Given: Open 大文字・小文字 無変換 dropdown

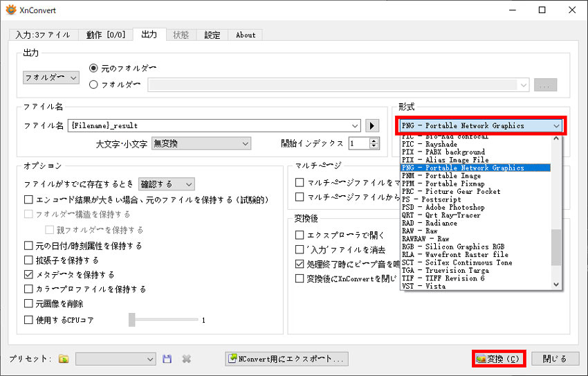Looking at the screenshot, I should click(x=201, y=143).
